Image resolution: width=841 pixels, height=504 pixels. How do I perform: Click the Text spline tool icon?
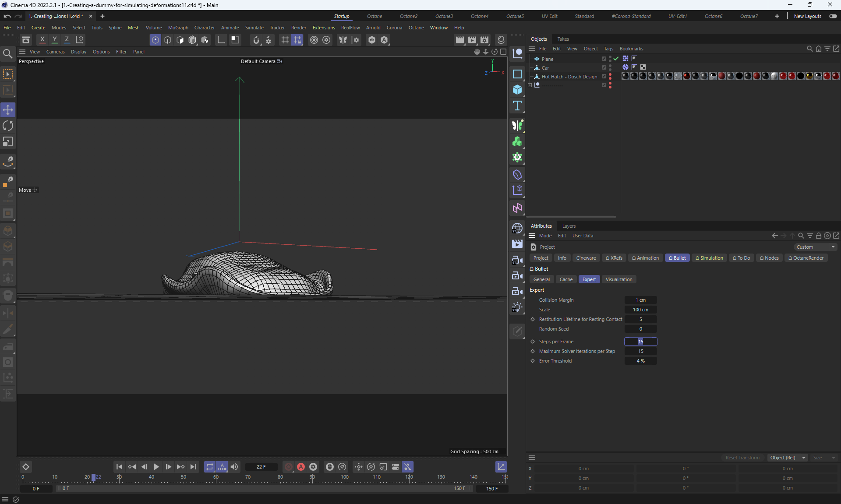(517, 106)
